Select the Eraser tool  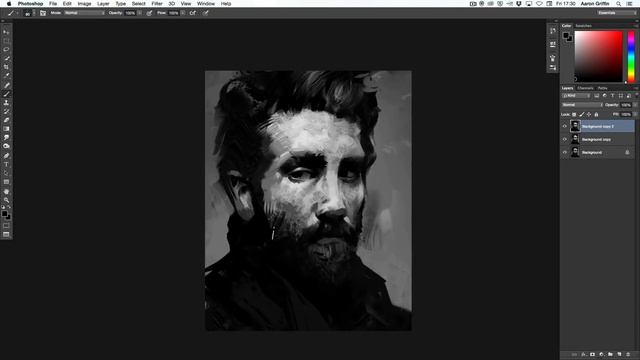(x=6, y=120)
